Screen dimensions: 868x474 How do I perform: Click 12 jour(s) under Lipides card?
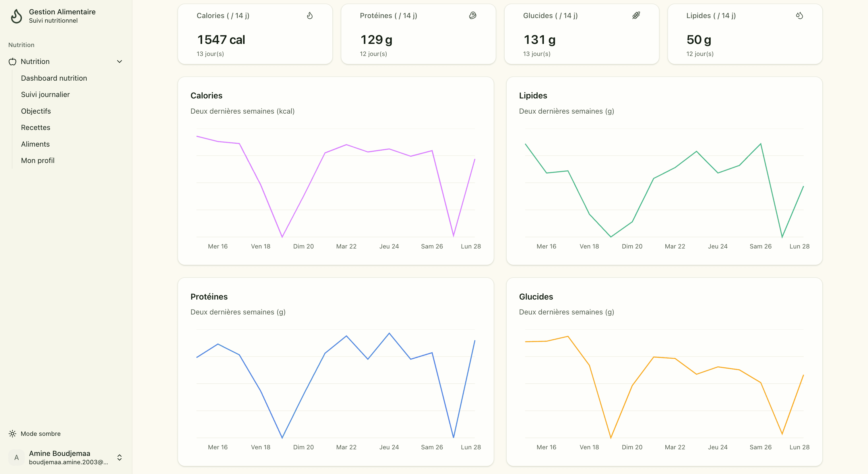700,54
